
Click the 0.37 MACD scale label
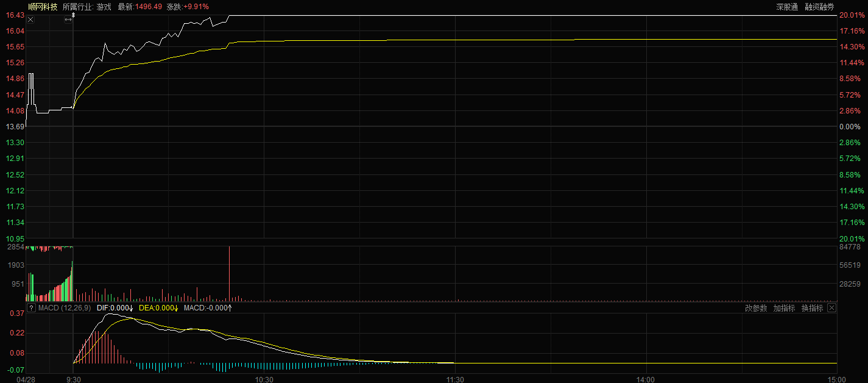click(16, 313)
